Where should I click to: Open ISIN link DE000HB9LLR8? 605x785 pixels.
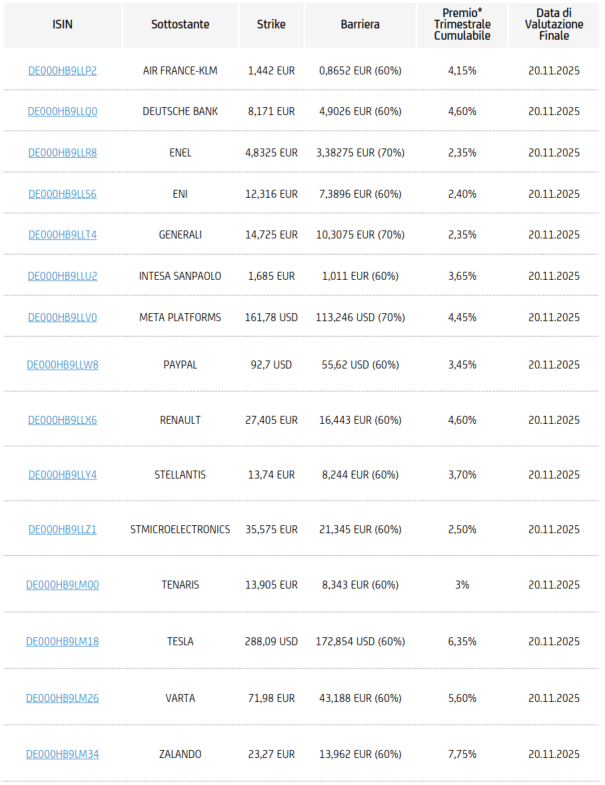(x=63, y=153)
